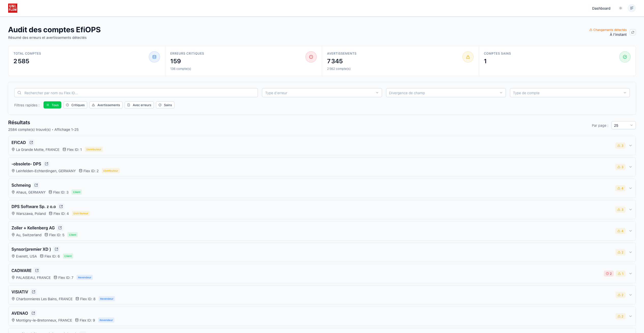The height and width of the screenshot is (333, 644).
Task: Click the search magnifier icon
Action: pyautogui.click(x=19, y=93)
